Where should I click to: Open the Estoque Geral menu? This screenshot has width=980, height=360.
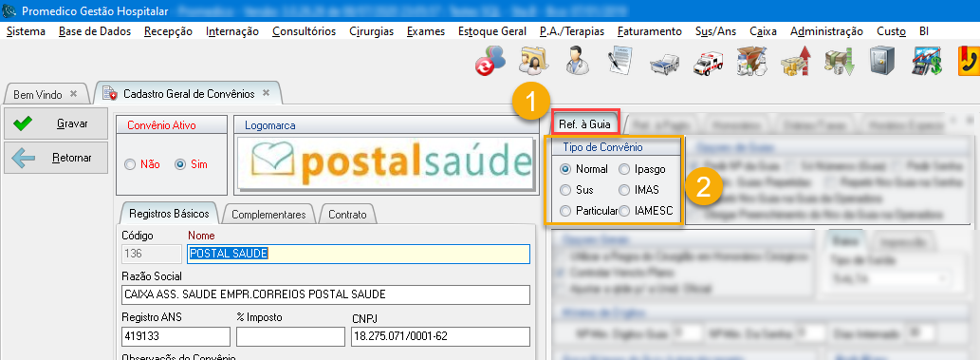[491, 31]
